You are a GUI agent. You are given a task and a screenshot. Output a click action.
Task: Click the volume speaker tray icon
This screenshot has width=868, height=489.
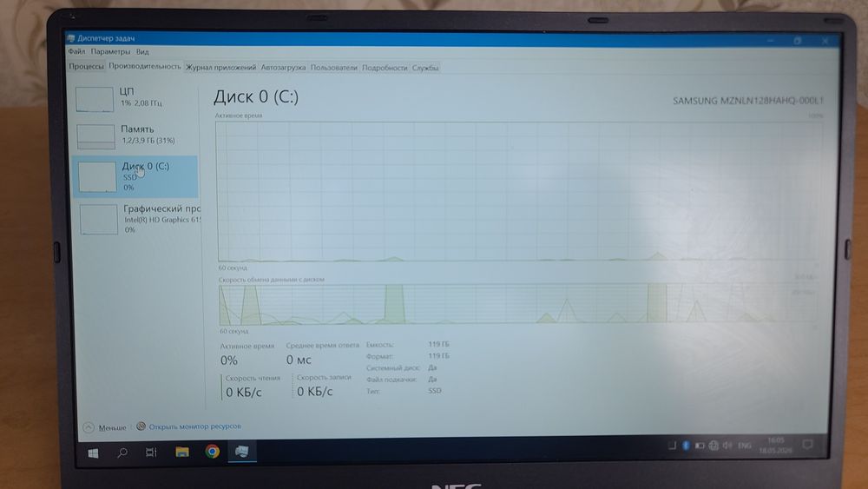coord(727,446)
